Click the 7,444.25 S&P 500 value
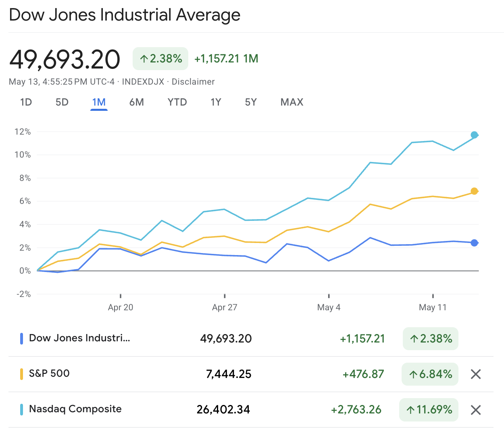The height and width of the screenshot is (436, 504). point(229,374)
